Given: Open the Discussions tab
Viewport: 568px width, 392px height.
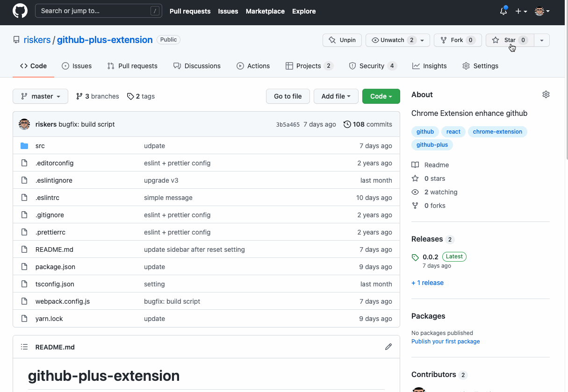Looking at the screenshot, I should click(x=197, y=66).
